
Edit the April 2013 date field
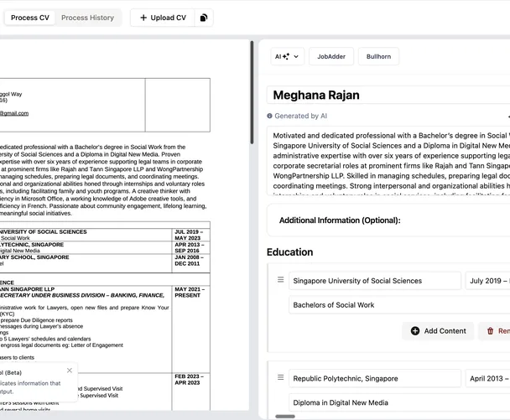click(x=487, y=378)
